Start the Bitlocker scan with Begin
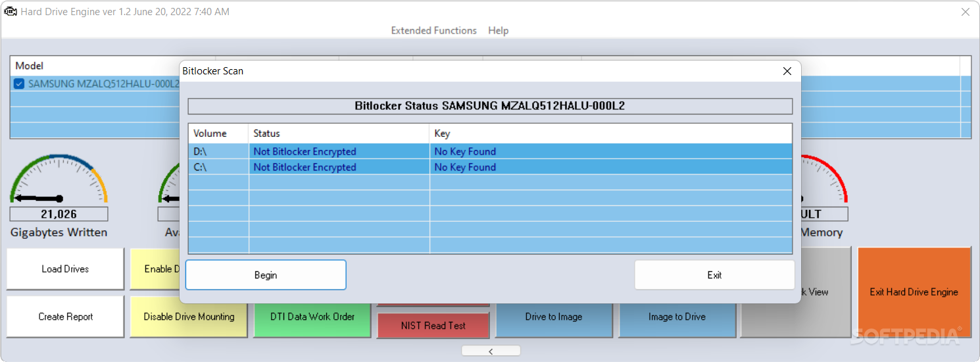The width and height of the screenshot is (980, 362). click(x=266, y=275)
